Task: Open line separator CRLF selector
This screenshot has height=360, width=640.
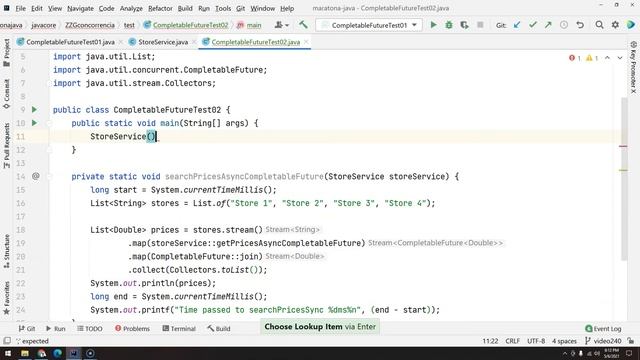Action: coord(512,341)
